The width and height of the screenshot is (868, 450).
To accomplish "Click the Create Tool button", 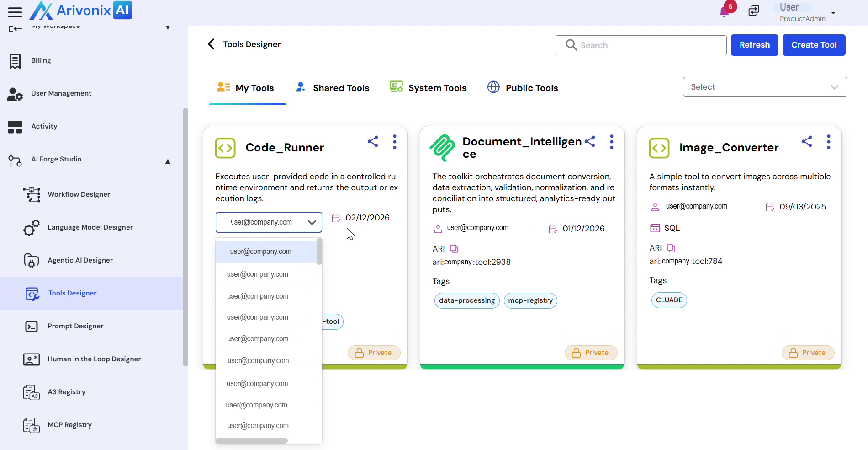I will tap(814, 45).
